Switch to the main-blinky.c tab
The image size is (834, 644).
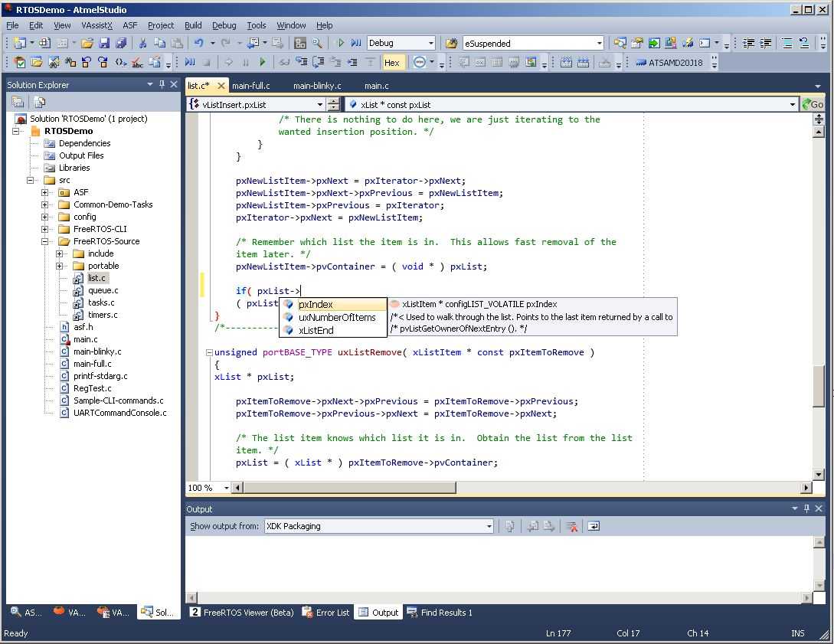[x=317, y=86]
